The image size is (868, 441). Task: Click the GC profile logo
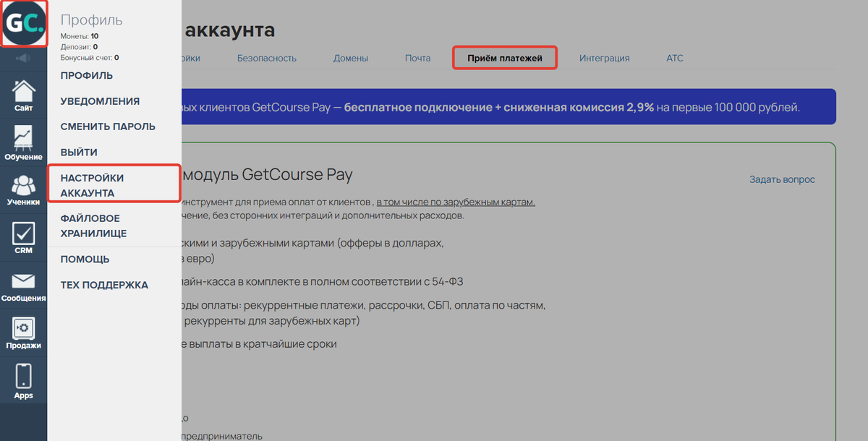point(24,24)
